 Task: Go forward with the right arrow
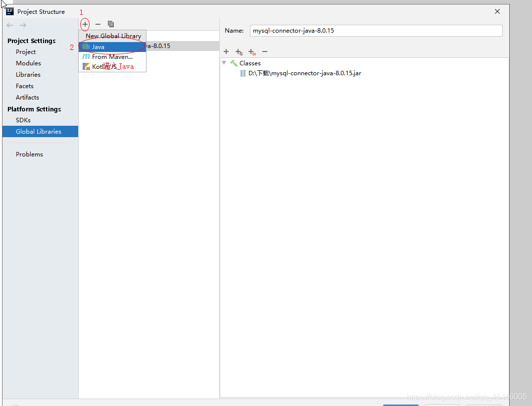[23, 25]
